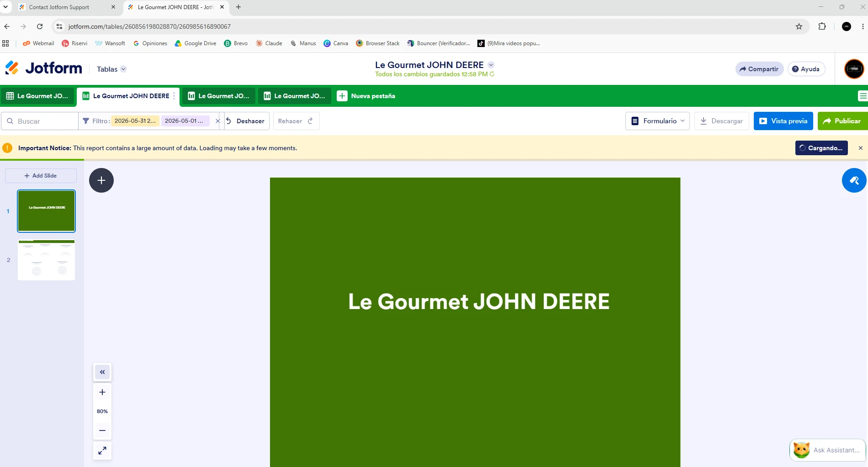Click the browser back arrow
This screenshot has width=868, height=467.
[7, 26]
